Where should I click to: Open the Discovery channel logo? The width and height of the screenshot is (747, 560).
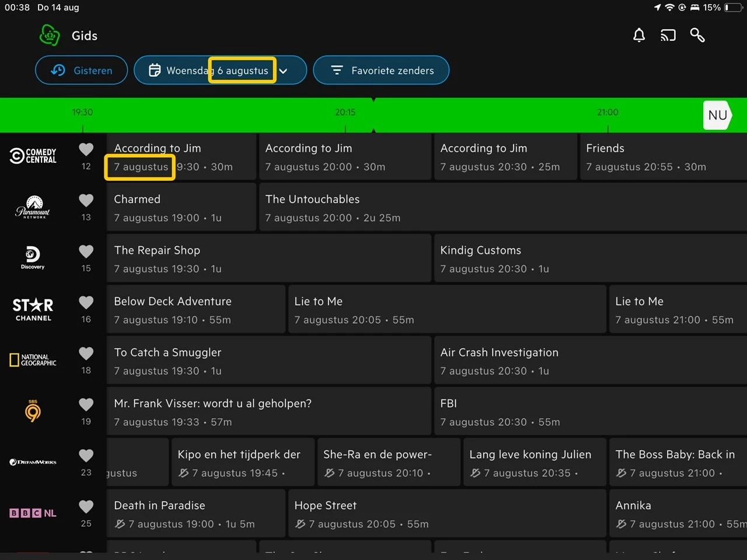point(33,258)
